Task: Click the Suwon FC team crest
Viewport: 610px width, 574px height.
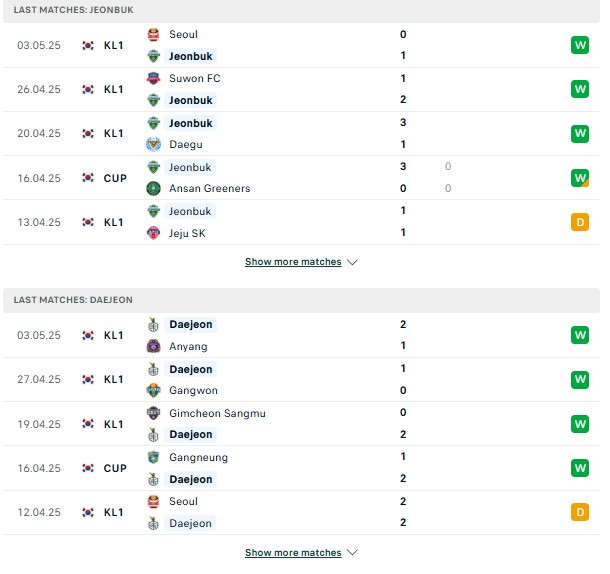Action: pos(154,79)
